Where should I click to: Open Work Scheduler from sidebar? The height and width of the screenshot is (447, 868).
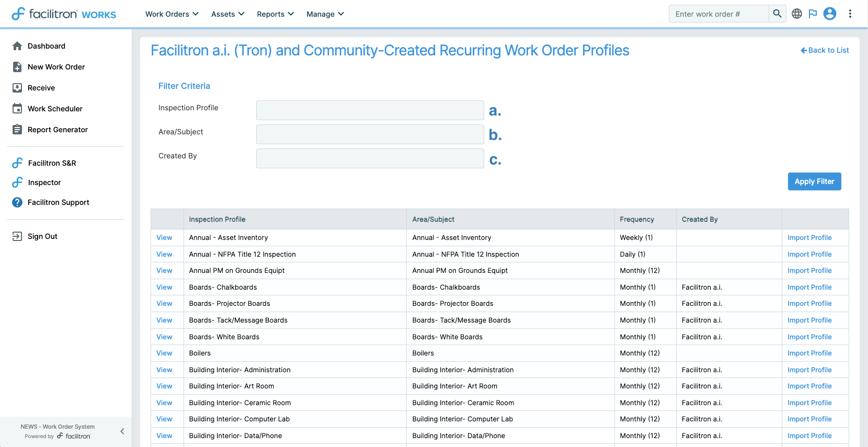pyautogui.click(x=55, y=109)
